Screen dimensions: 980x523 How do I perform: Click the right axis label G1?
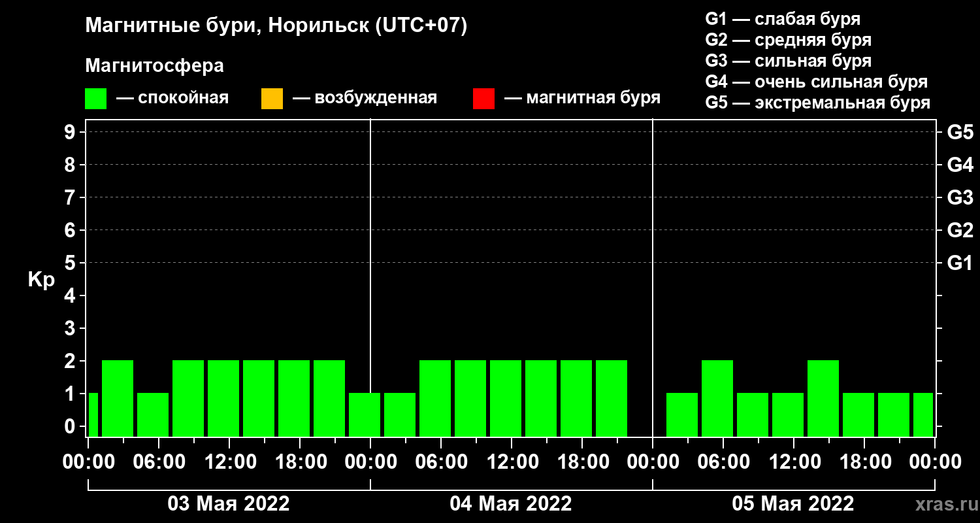(x=960, y=263)
